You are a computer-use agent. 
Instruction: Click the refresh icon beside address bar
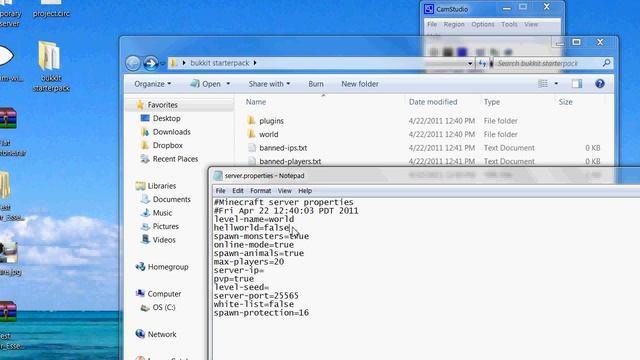[482, 63]
